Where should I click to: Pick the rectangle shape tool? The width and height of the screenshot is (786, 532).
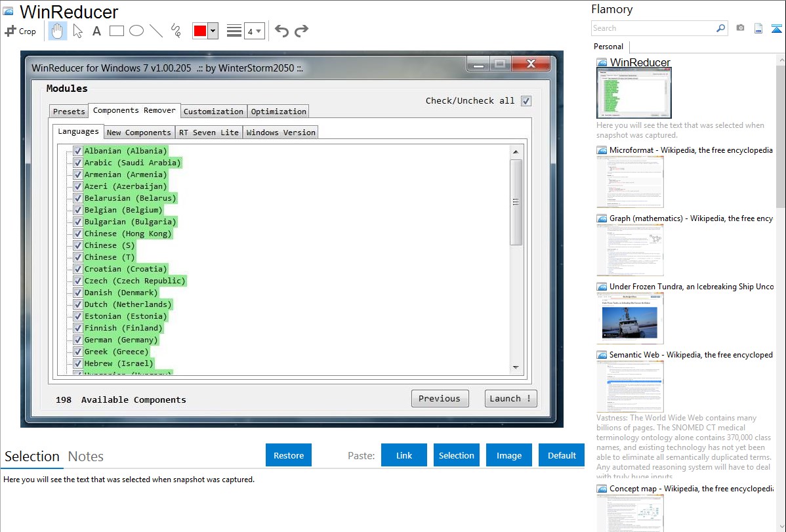click(x=116, y=31)
